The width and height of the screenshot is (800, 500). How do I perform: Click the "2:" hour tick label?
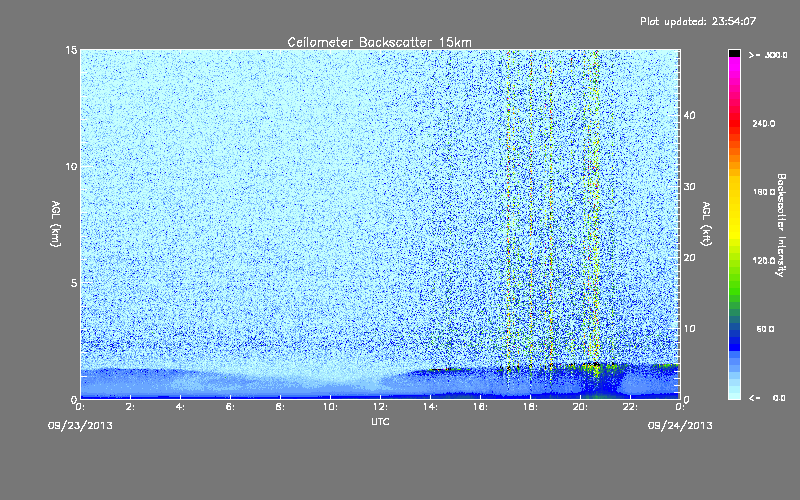tap(130, 407)
